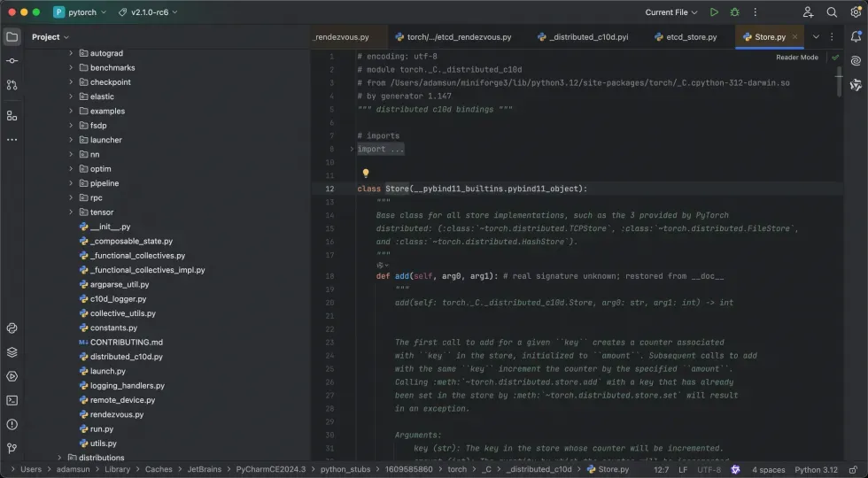The height and width of the screenshot is (478, 868).
Task: Click JetBrains in the breadcrumb path
Action: pos(205,469)
